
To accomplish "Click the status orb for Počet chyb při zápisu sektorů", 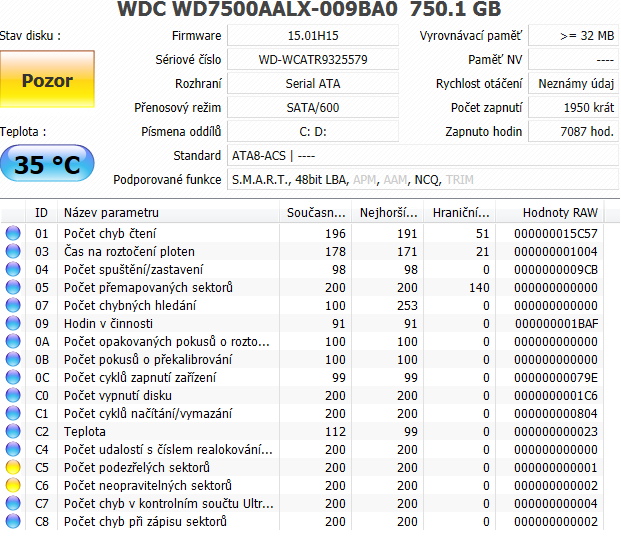I will [x=13, y=521].
